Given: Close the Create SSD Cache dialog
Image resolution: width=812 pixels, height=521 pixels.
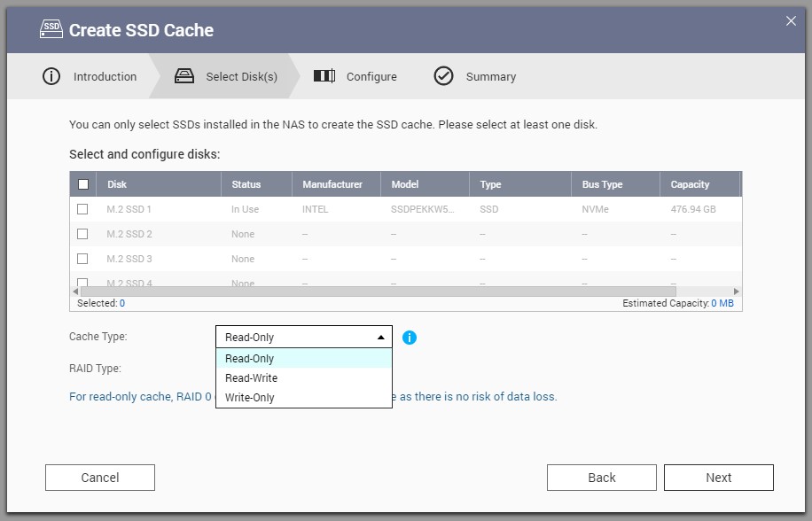Looking at the screenshot, I should click(x=791, y=21).
